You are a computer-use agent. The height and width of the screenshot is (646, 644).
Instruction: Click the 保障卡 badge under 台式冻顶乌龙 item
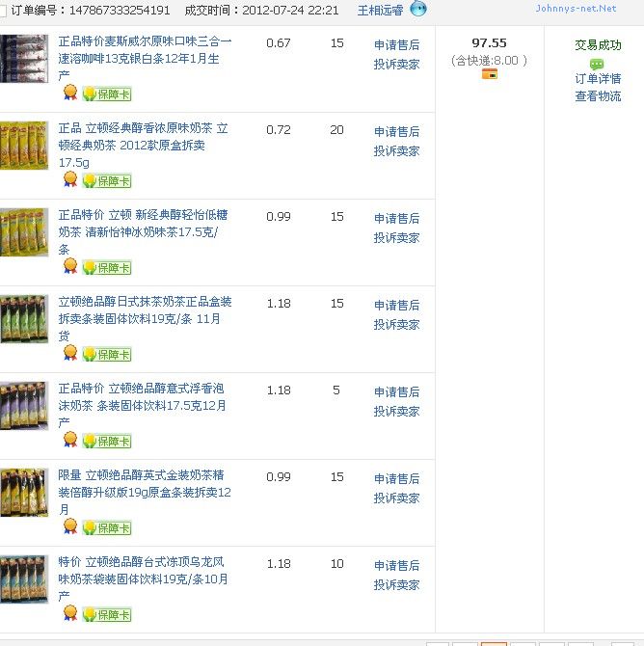pos(107,614)
